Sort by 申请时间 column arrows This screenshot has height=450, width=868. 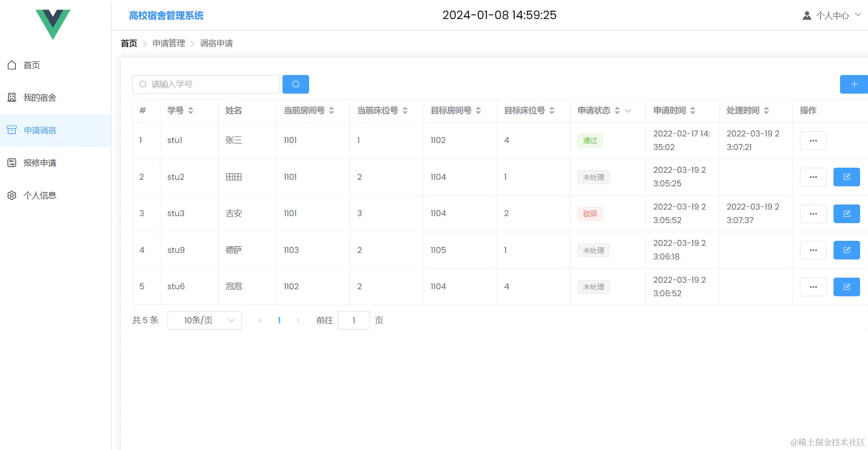693,110
